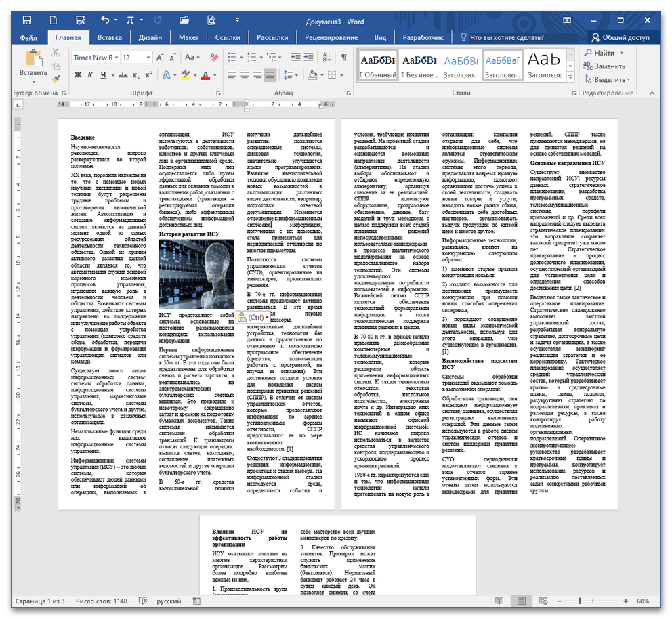The width and height of the screenshot is (672, 619).
Task: Click the Clear All Formatting eraser icon
Action: 214,58
